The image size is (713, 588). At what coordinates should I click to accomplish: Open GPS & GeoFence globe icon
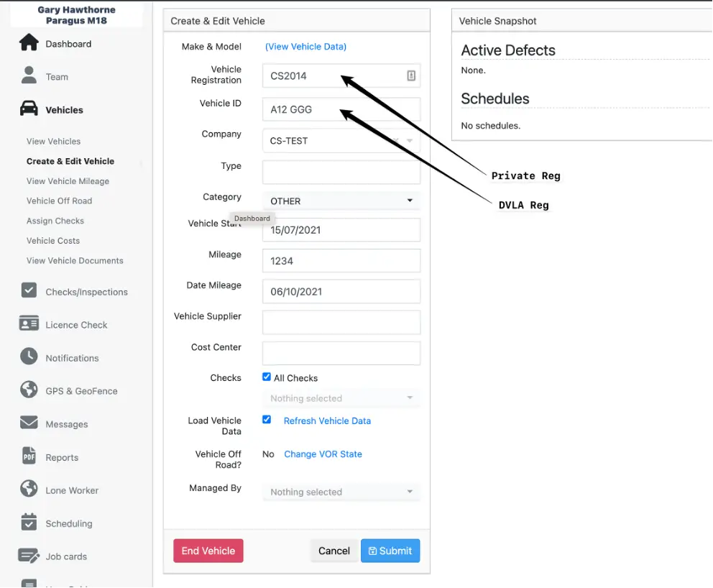(29, 390)
